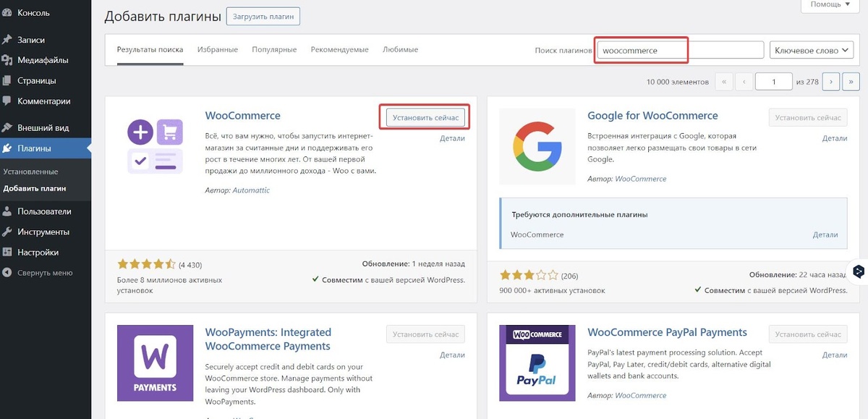Click the dark hexagon widget on right edge
Viewport: 868px width, 419px height.
point(858,271)
